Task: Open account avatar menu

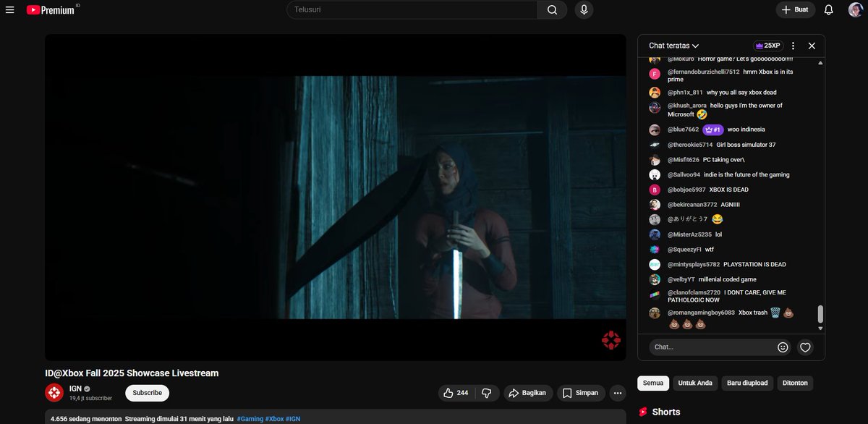Action: [x=856, y=10]
